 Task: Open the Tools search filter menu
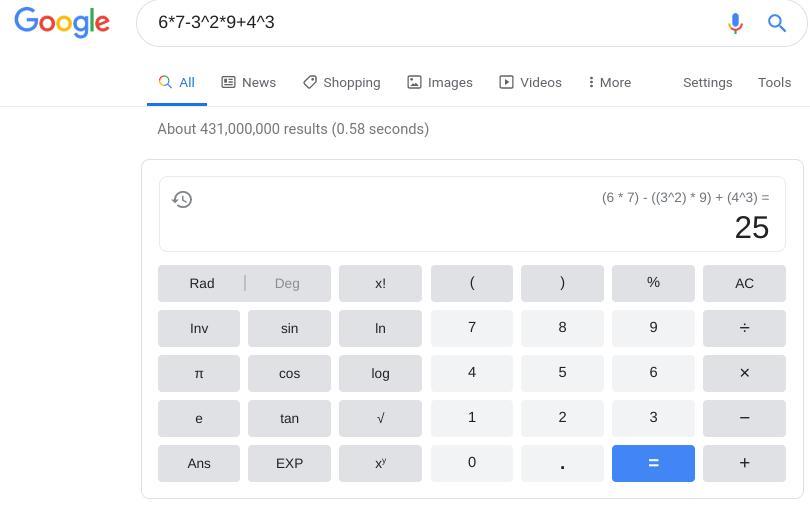[774, 82]
